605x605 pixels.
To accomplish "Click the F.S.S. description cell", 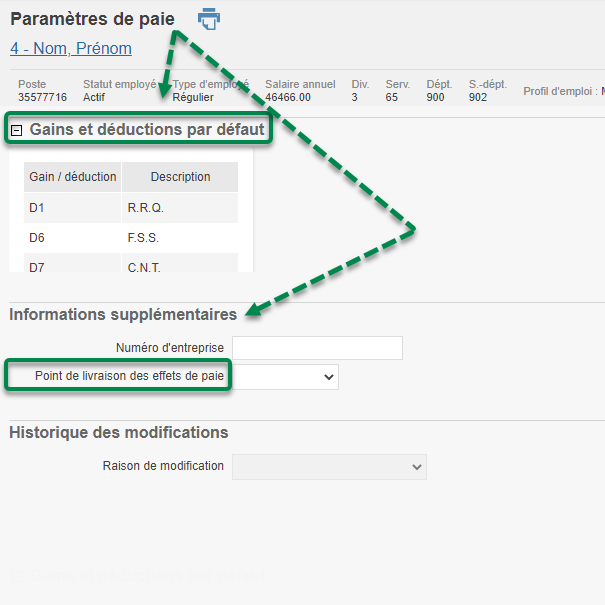I will click(143, 238).
